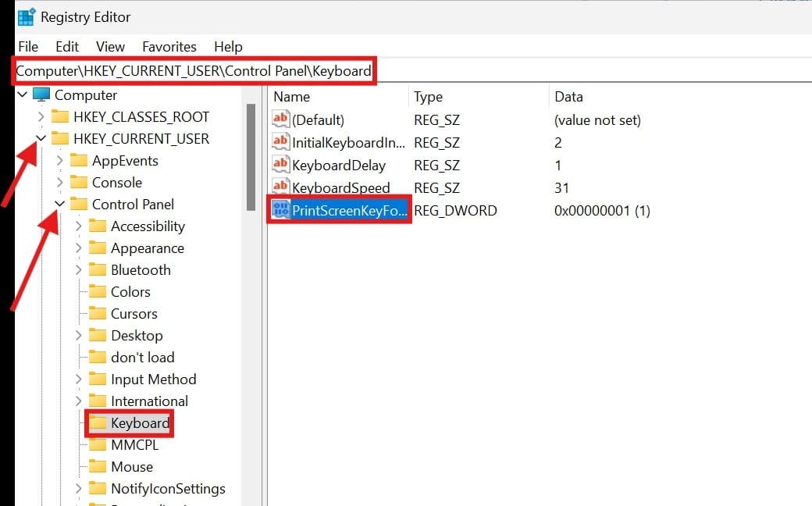The height and width of the screenshot is (506, 812).
Task: Open the Help menu
Action: pyautogui.click(x=228, y=47)
